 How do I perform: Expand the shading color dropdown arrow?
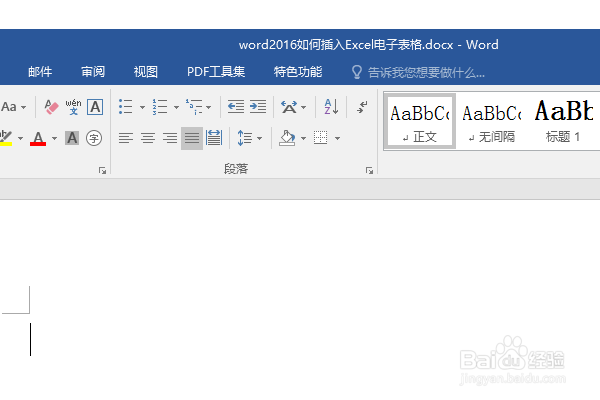tap(303, 138)
